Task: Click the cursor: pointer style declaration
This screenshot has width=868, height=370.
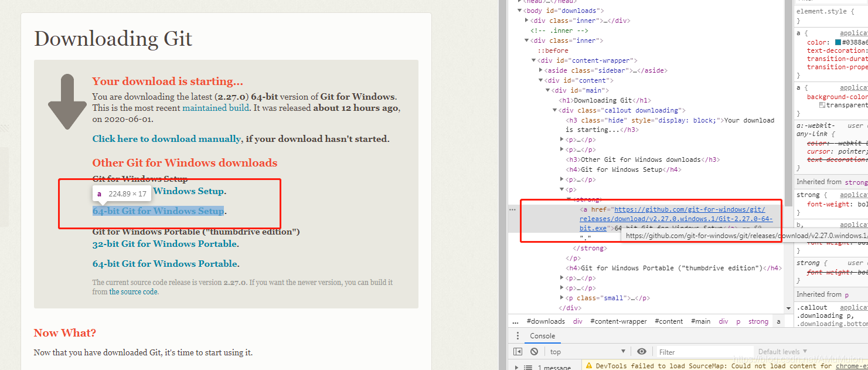Action: coord(836,151)
